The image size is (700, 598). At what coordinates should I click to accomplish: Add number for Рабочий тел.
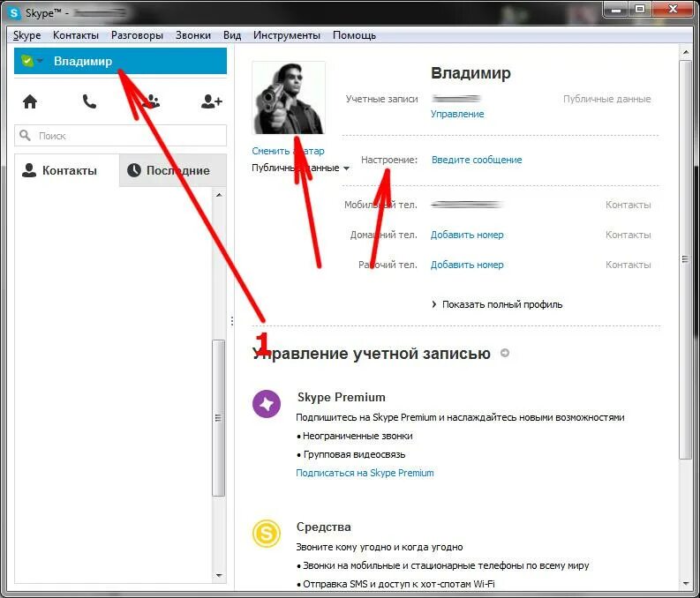[x=467, y=265]
